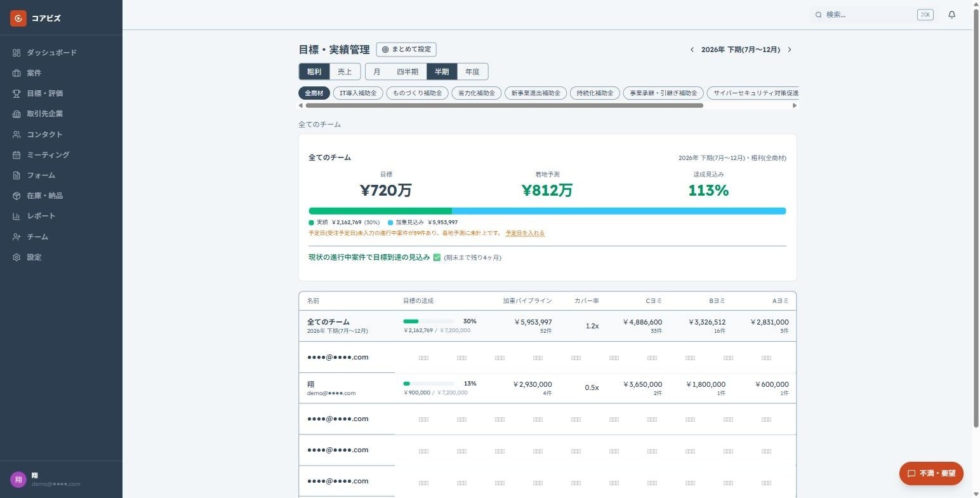Filter by 事業承継・引継ぎ補助金 chip
Image resolution: width=980 pixels, height=498 pixels.
click(664, 93)
